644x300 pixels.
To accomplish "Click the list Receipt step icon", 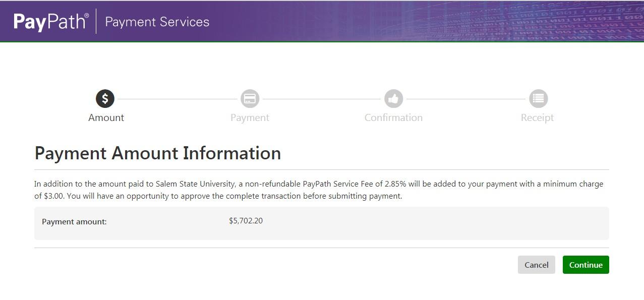I will 538,99.
